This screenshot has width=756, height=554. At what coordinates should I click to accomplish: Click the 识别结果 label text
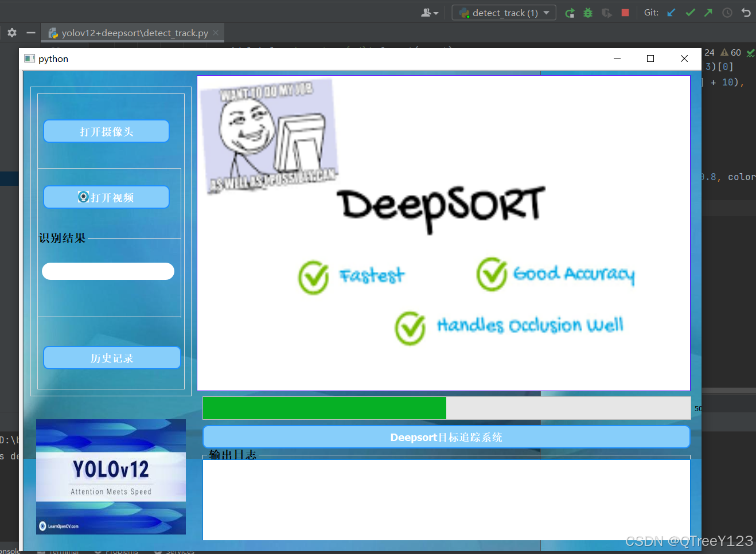(62, 238)
